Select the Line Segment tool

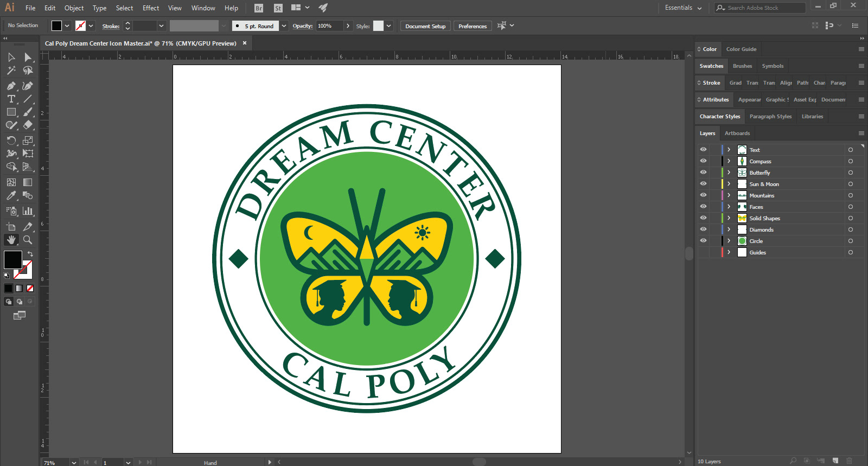pos(28,99)
